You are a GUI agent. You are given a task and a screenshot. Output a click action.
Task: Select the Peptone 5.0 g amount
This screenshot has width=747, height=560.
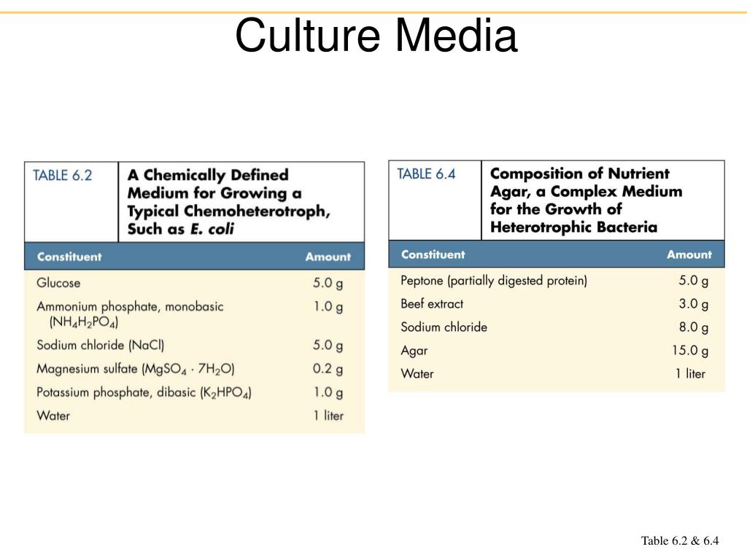pos(694,281)
